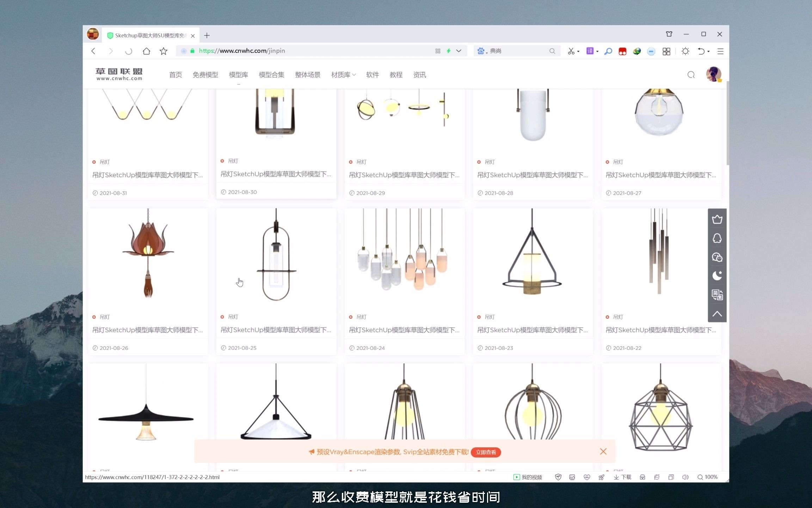This screenshot has width=812, height=508.
Task: Open the blue key password extension
Action: coord(608,52)
